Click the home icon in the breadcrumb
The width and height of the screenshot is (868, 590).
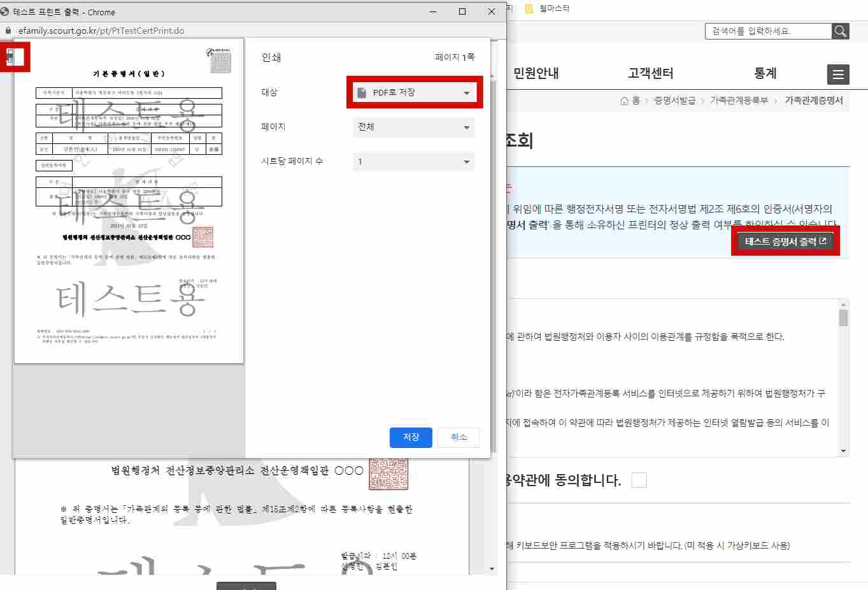[x=624, y=100]
